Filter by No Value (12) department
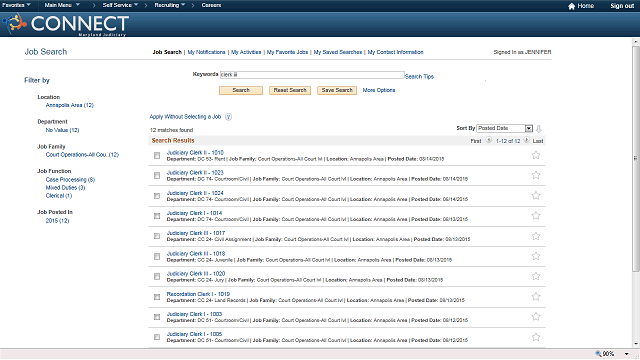 point(62,130)
